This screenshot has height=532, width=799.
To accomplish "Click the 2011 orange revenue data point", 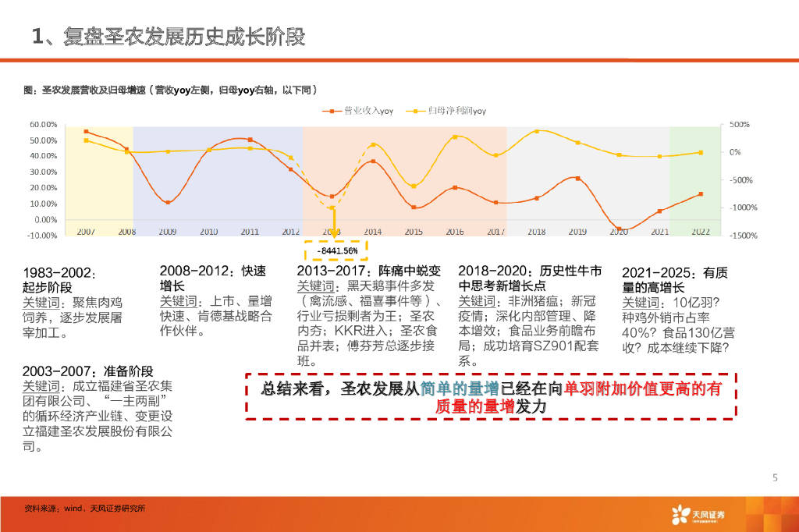I will (250, 140).
